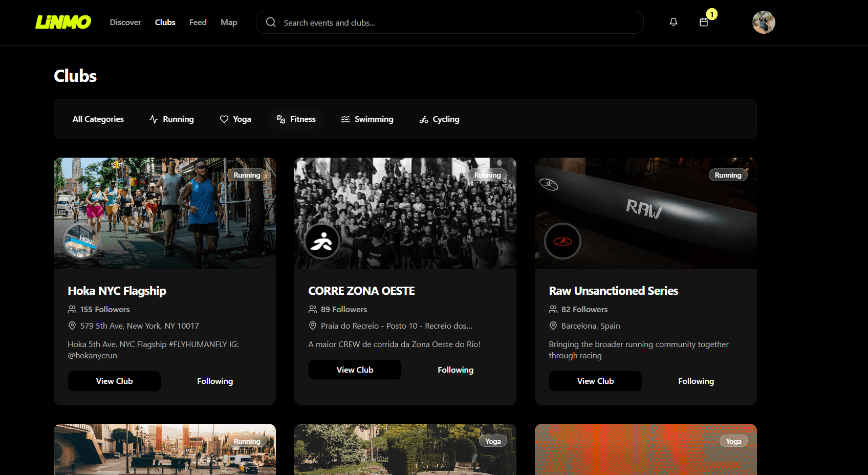View Club for Raw Unsanctioned Series
Viewport: 868px width, 475px height.
click(x=595, y=381)
